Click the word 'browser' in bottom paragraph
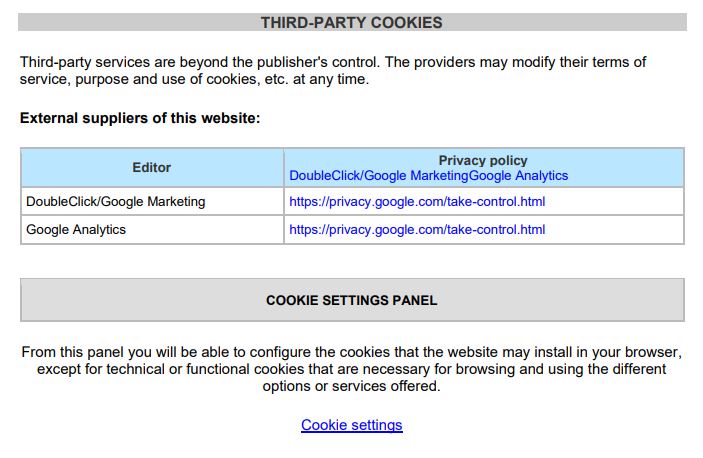703x458 pixels. coord(652,352)
